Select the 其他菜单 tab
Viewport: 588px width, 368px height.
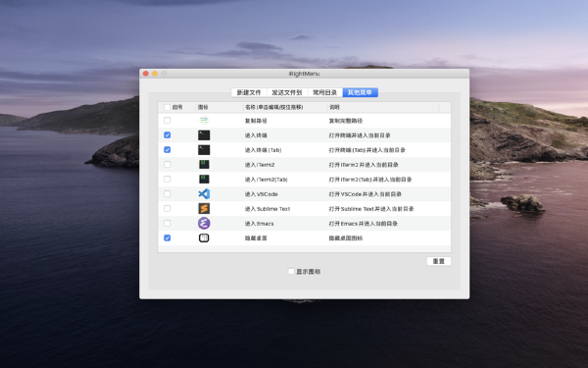click(x=360, y=92)
